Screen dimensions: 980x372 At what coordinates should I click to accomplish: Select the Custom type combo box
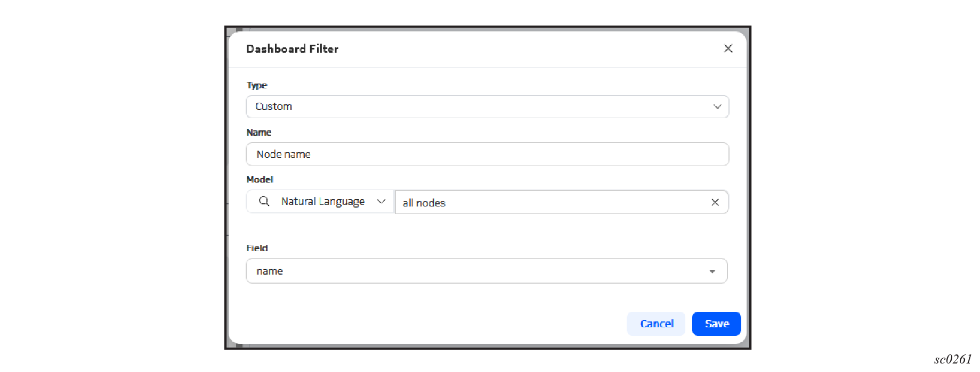(487, 106)
